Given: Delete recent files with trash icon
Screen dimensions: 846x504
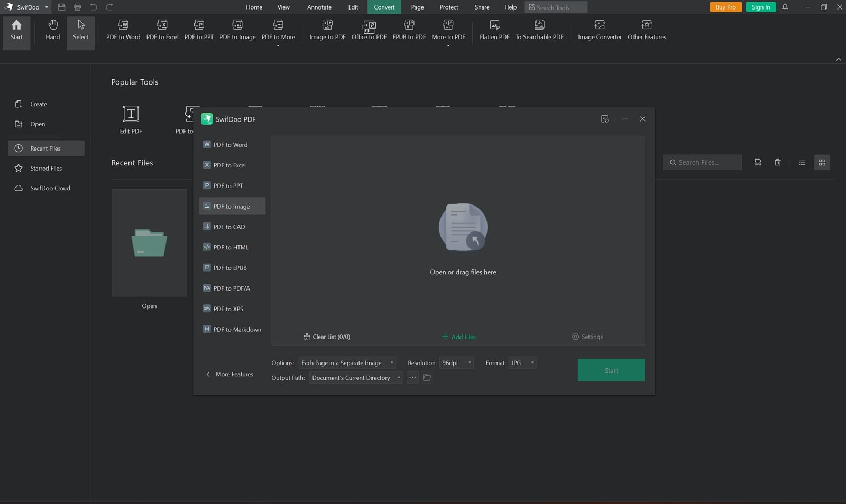Looking at the screenshot, I should [777, 162].
